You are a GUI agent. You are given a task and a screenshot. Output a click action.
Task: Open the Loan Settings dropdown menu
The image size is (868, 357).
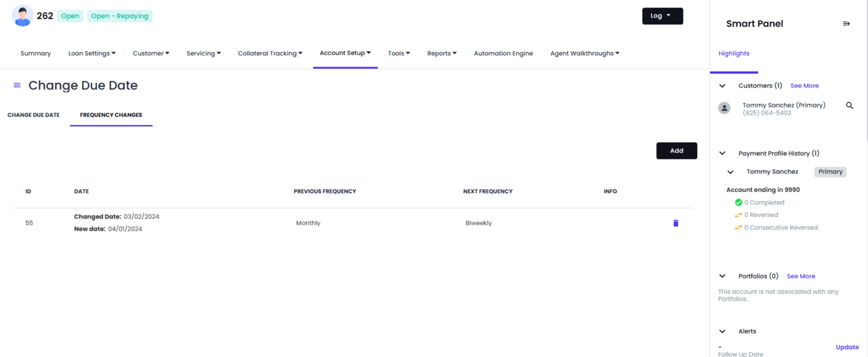(x=92, y=54)
